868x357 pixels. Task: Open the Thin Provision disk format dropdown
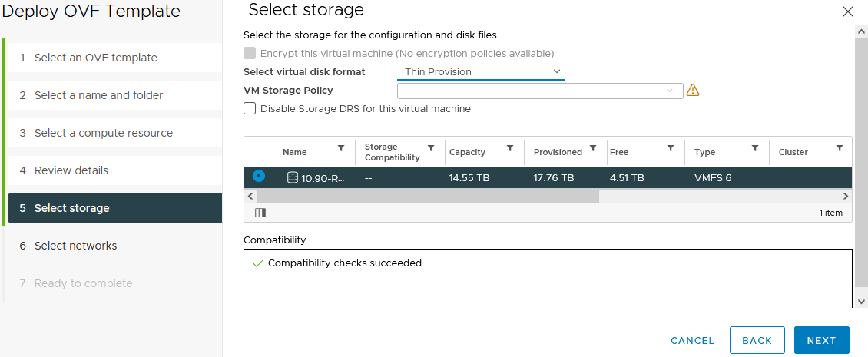click(x=481, y=71)
